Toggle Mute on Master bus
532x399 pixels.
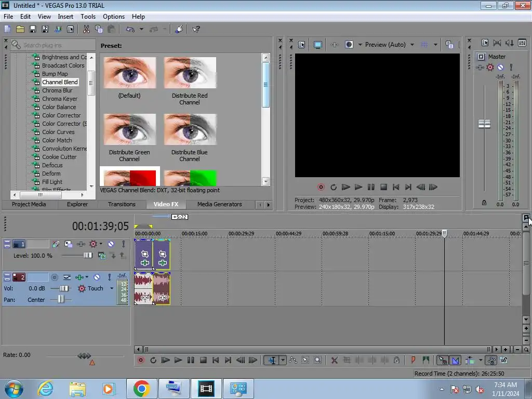pos(501,67)
